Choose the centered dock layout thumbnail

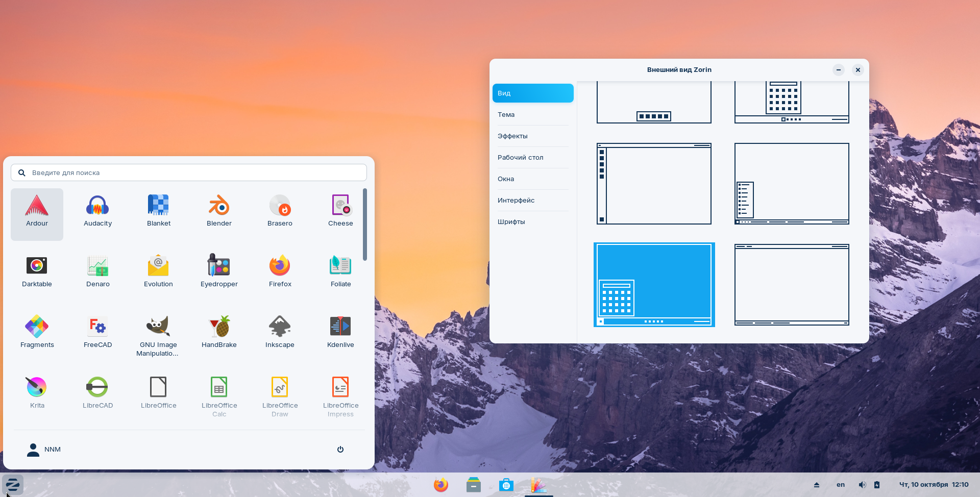[x=654, y=102]
